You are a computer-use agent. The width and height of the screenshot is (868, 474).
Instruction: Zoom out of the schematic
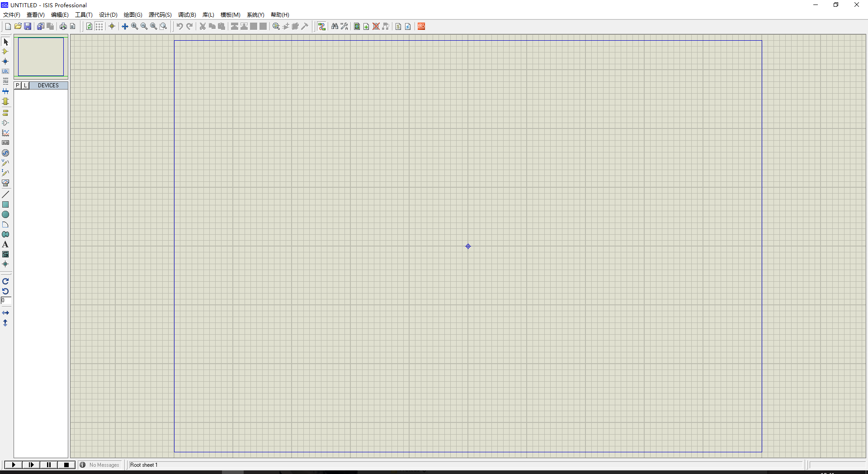tap(144, 26)
